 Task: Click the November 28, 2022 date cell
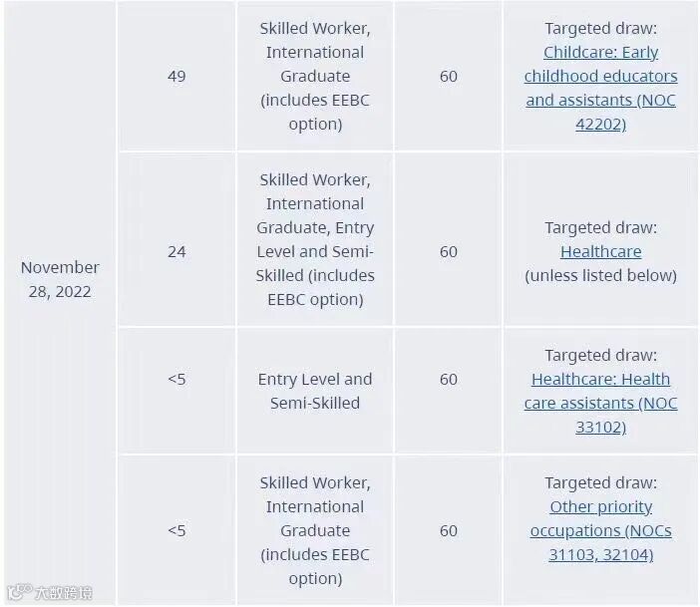60,279
